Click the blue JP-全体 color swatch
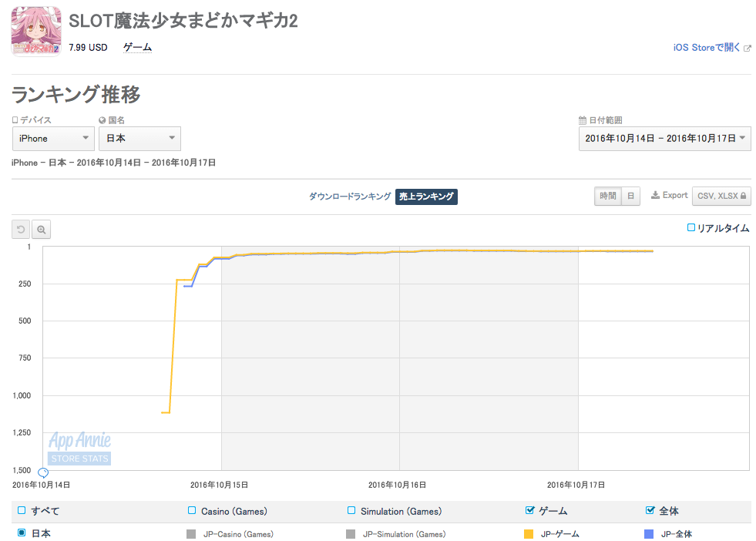756x541 pixels. point(649,534)
